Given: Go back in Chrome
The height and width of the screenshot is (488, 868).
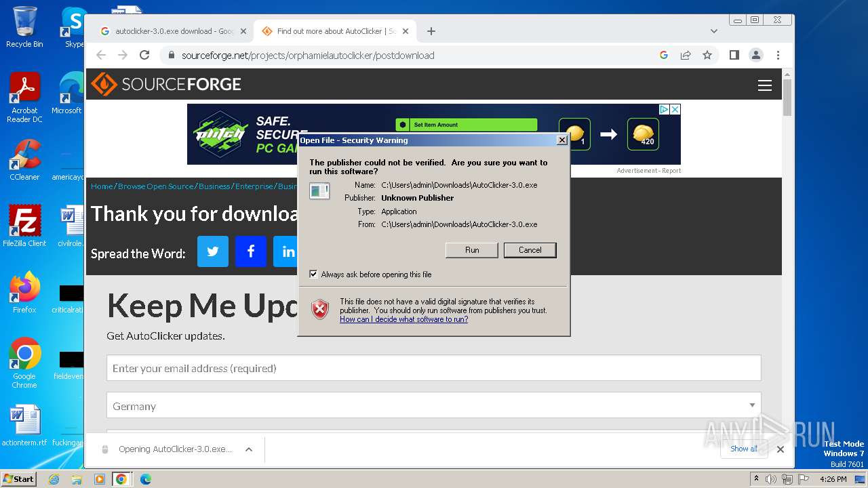Looking at the screenshot, I should click(101, 55).
